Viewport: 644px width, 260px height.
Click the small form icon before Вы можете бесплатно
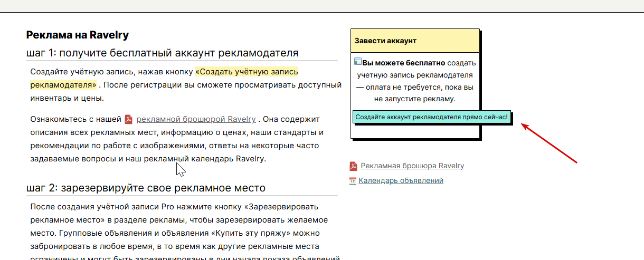(358, 62)
